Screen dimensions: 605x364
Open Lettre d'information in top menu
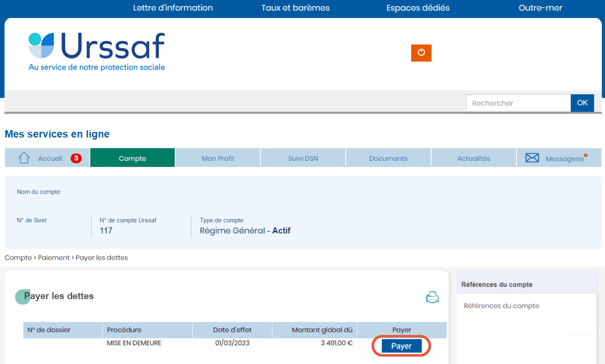pyautogui.click(x=173, y=8)
